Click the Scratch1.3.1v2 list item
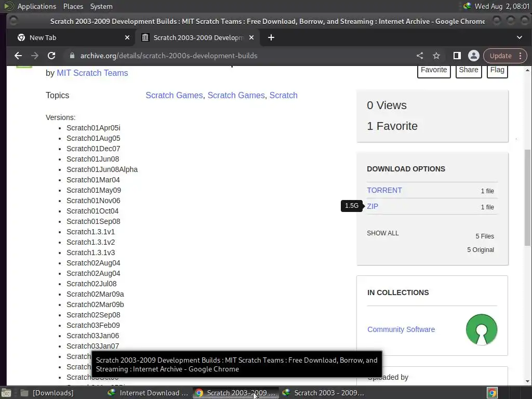 (90, 242)
